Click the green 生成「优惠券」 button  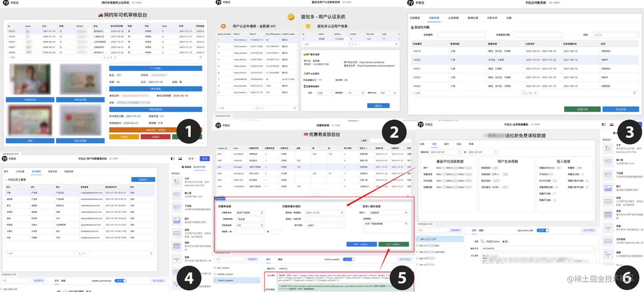394,244
